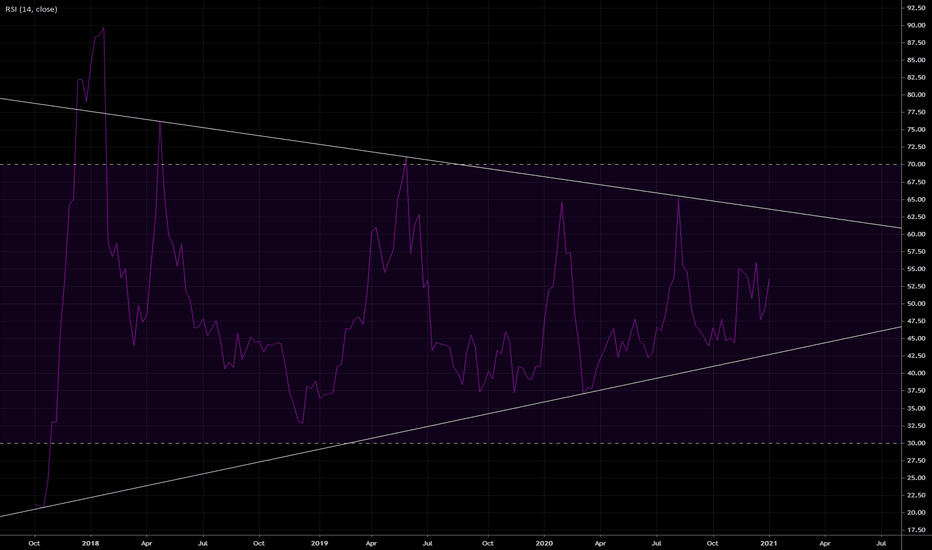Viewport: 932px width, 550px height.
Task: Click the 2018 time axis label
Action: pos(90,543)
